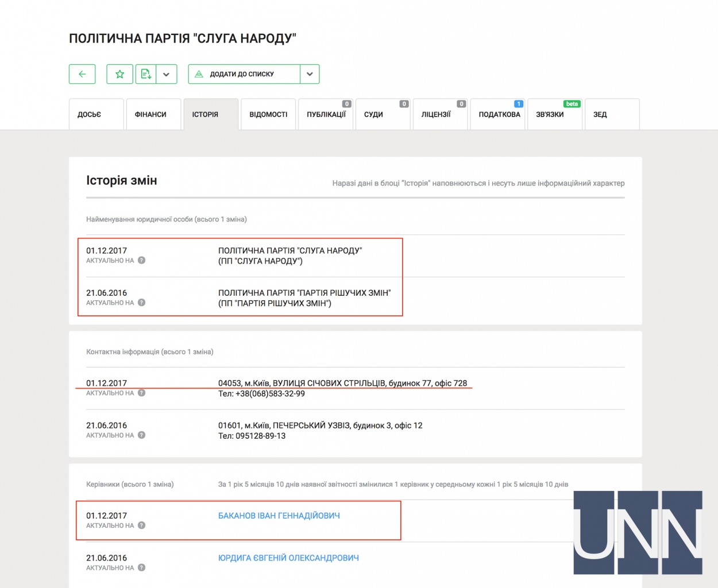The height and width of the screenshot is (588, 718).
Task: Open the Відомості tab
Action: [268, 114]
